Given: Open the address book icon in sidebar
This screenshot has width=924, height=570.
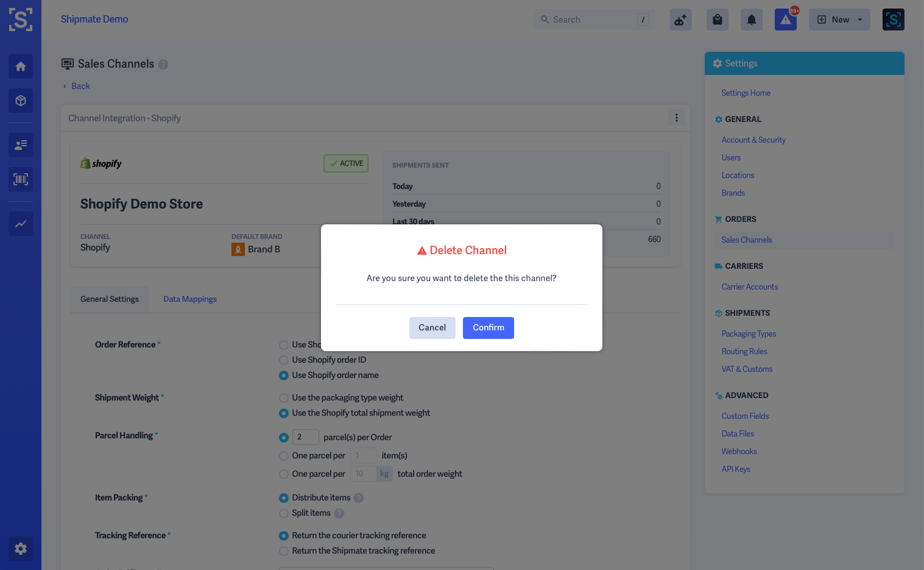Looking at the screenshot, I should (x=20, y=144).
